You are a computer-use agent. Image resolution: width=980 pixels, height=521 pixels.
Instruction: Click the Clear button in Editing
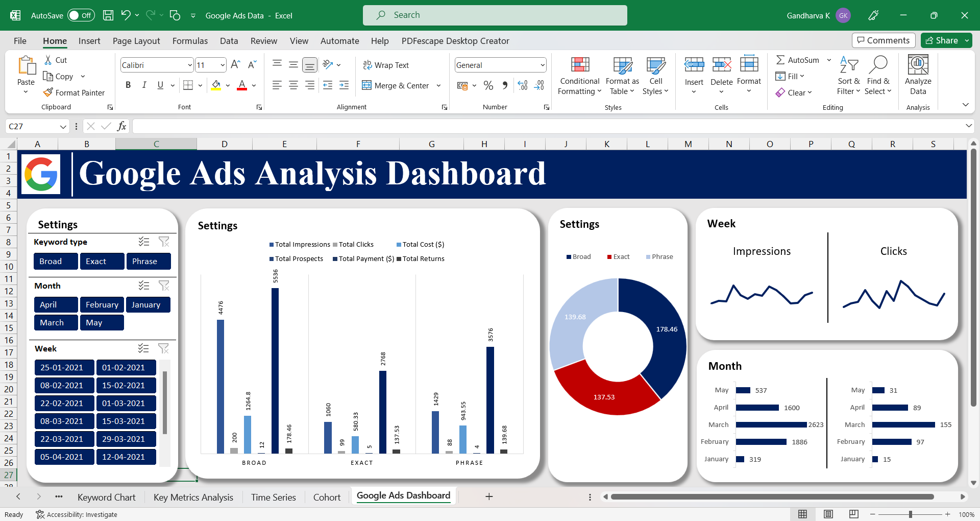(x=794, y=92)
